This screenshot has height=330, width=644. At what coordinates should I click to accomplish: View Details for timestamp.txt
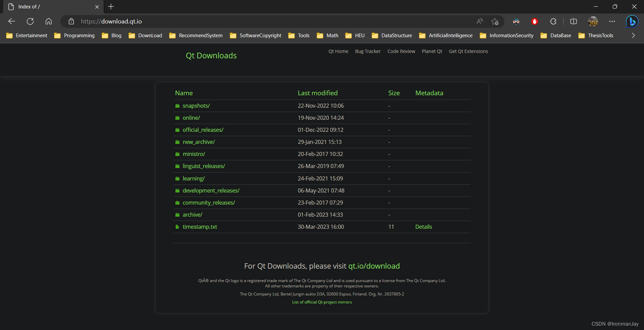tap(424, 227)
